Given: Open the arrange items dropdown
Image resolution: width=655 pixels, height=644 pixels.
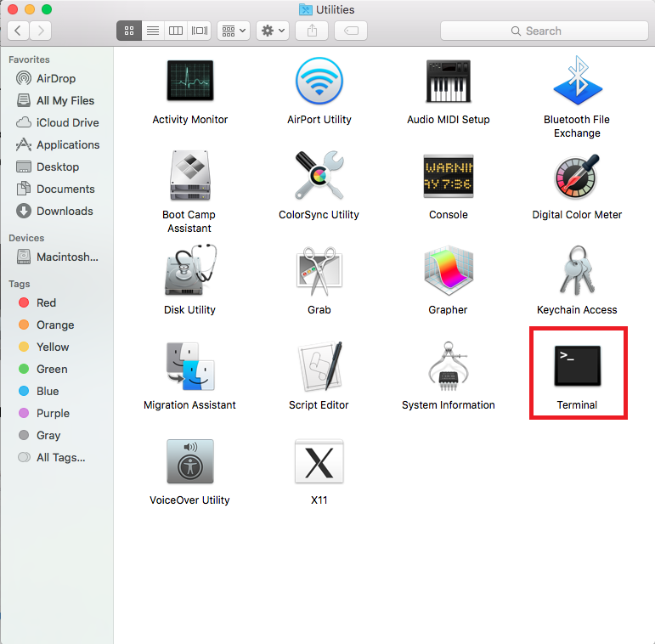Looking at the screenshot, I should tap(233, 31).
